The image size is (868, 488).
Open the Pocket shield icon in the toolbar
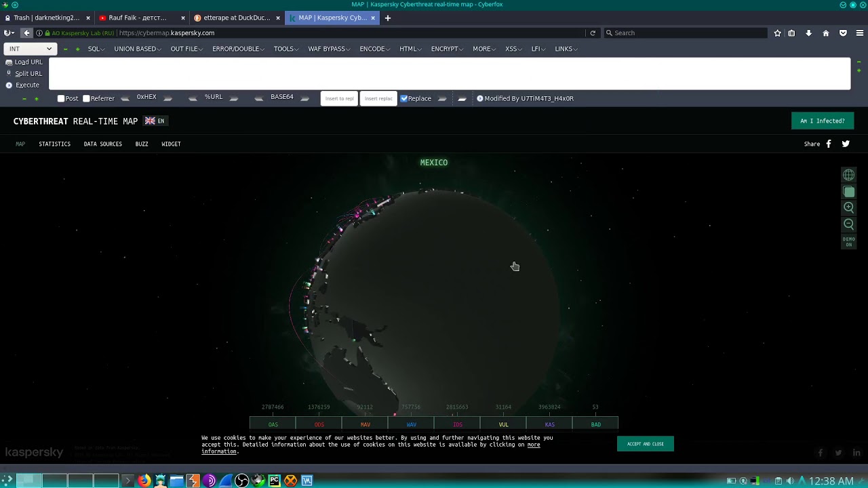tap(843, 33)
